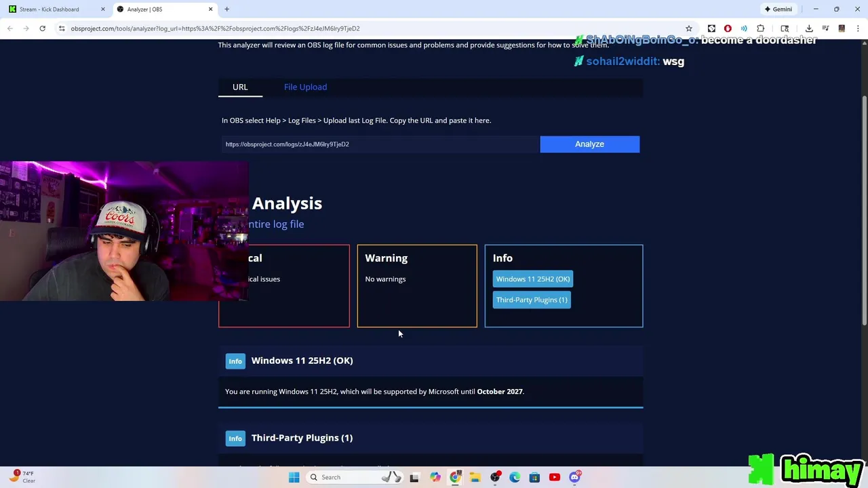Click the Windows 11 25H2 (OK) info badge
The width and height of the screenshot is (868, 488).
coord(532,279)
